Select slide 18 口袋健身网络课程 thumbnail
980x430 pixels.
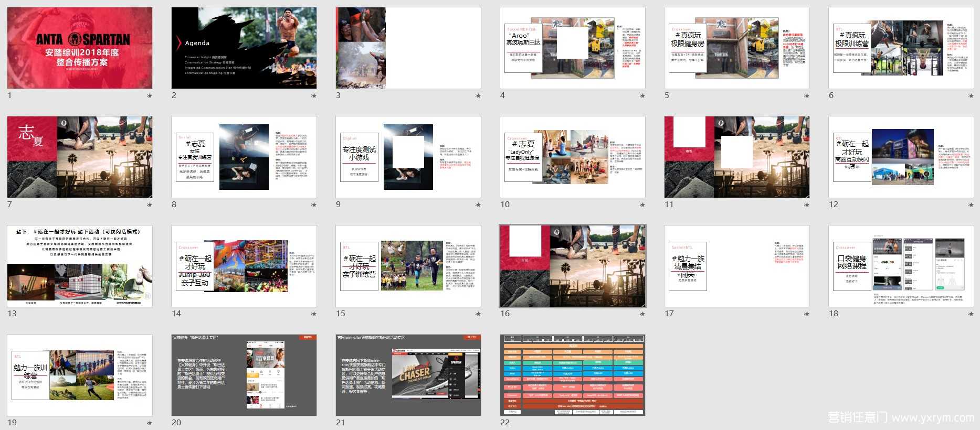point(901,266)
